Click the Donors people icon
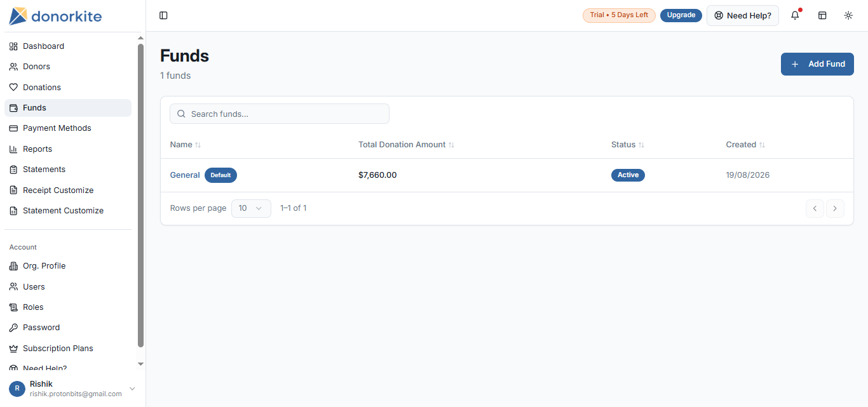The image size is (868, 407). pyautogui.click(x=13, y=67)
